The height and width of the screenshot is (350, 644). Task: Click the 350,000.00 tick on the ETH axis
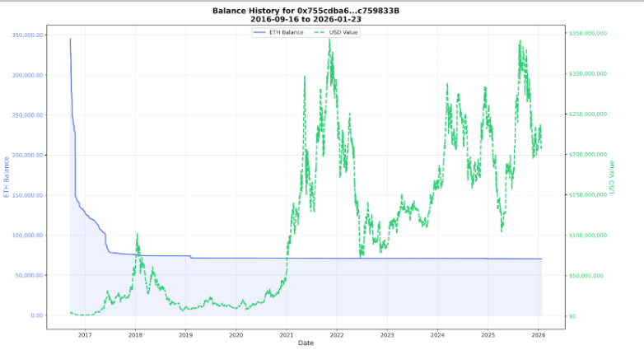pos(27,35)
